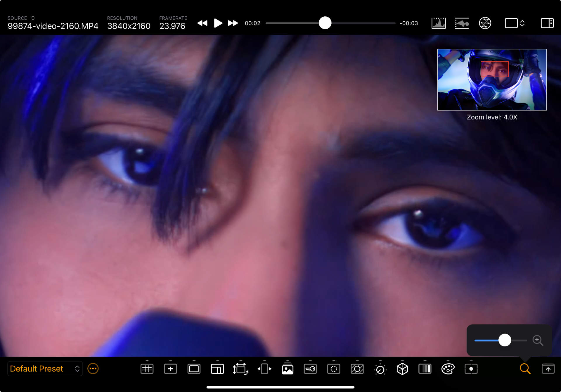Open the waveform scope
Image resolution: width=561 pixels, height=392 pixels.
pos(462,23)
